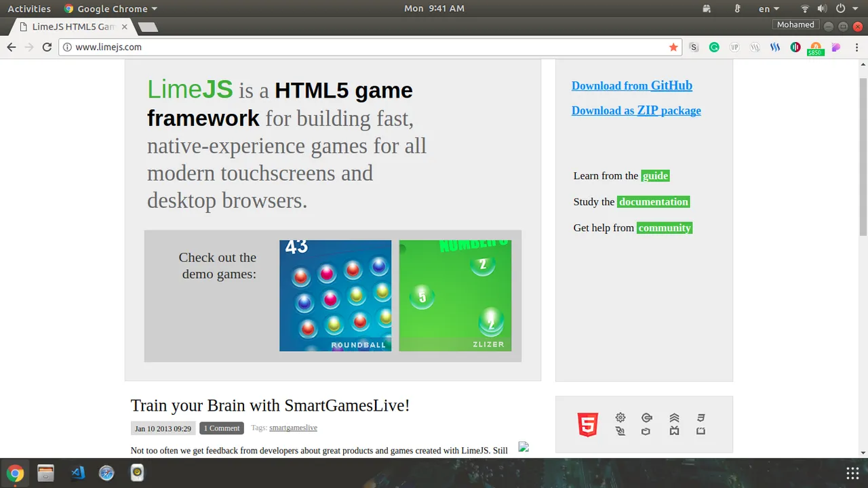Show applications grid button

tap(852, 473)
